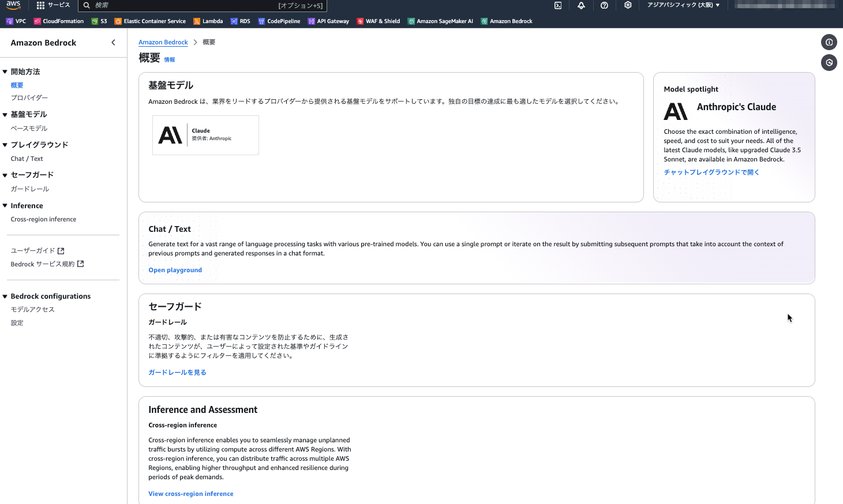
Task: Click the セーフガード card heading
Action: click(175, 307)
